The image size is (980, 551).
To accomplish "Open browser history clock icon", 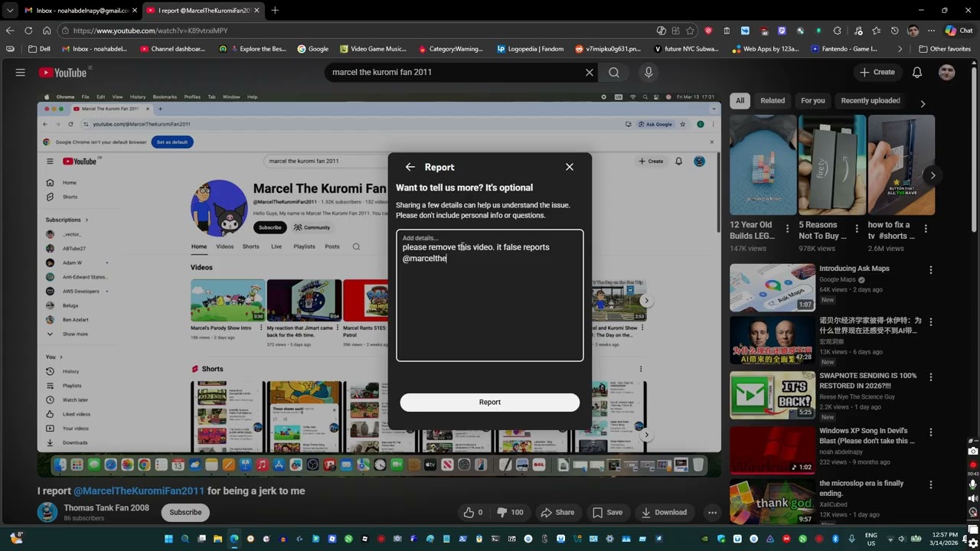I will click(894, 31).
